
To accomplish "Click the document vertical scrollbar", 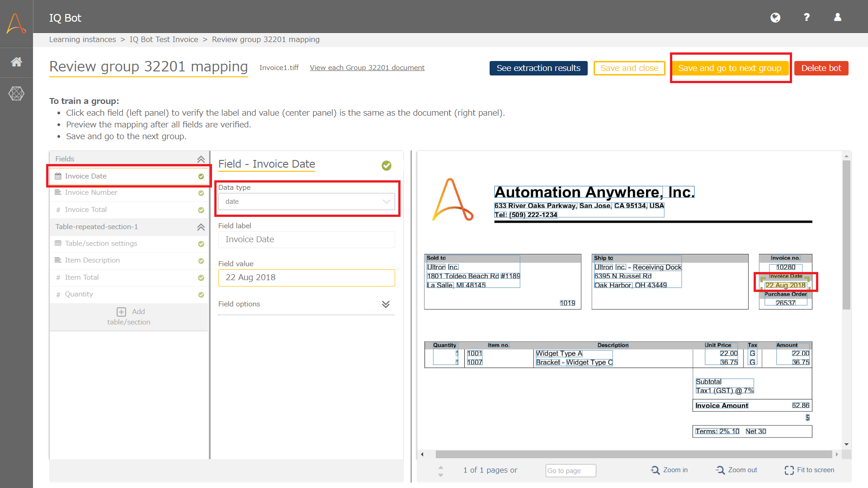I will point(847,235).
